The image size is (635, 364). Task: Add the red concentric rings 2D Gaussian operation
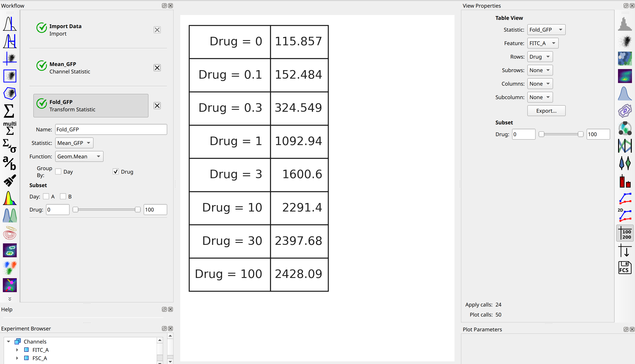click(x=10, y=233)
